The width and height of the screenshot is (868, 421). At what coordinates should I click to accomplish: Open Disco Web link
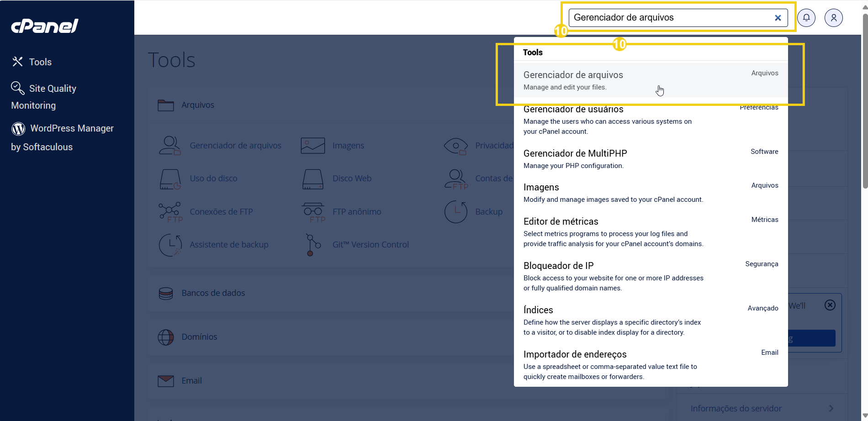point(352,178)
